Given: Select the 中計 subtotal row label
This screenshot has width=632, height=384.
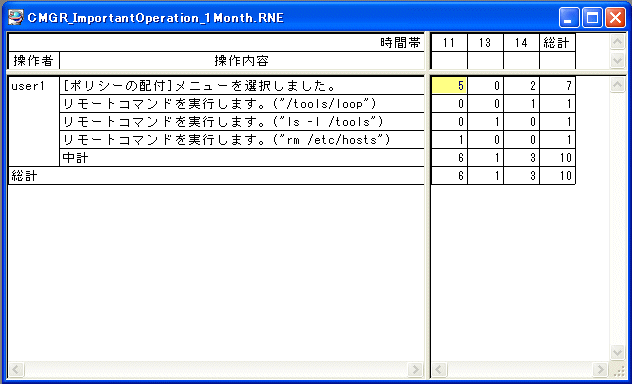Looking at the screenshot, I should (x=242, y=158).
